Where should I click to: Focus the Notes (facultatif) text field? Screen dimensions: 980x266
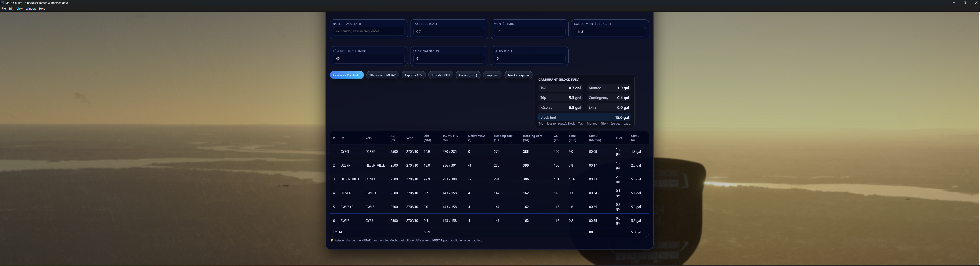(x=368, y=32)
